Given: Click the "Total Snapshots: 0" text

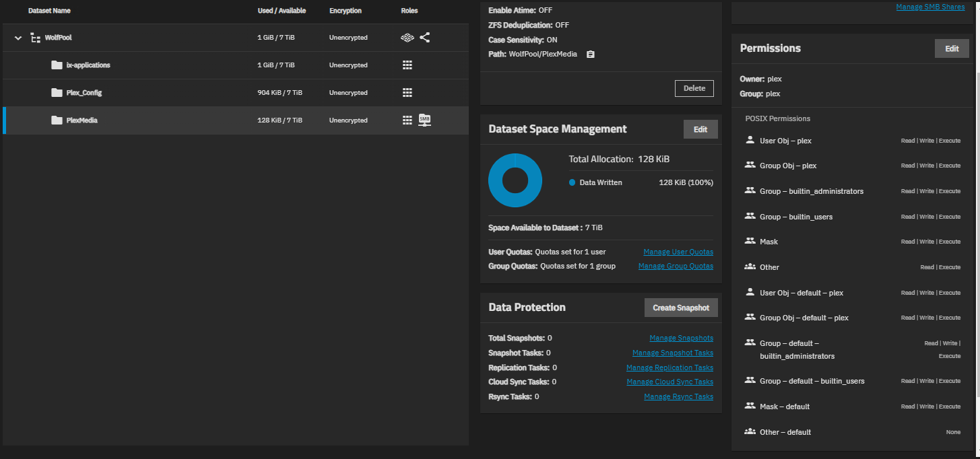Looking at the screenshot, I should (x=520, y=338).
